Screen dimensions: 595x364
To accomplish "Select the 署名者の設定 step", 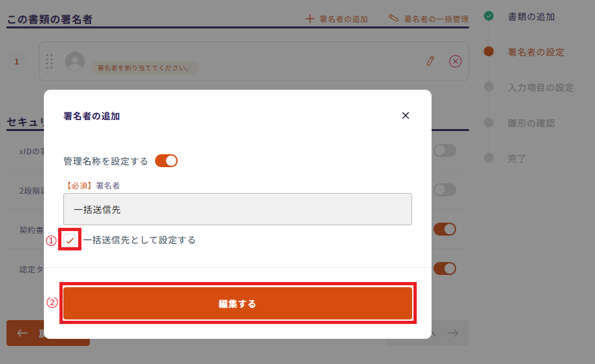I will (536, 52).
